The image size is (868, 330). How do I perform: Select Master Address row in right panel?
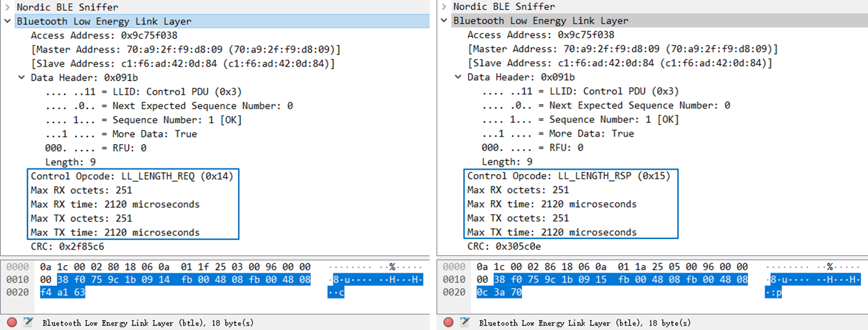(622, 49)
